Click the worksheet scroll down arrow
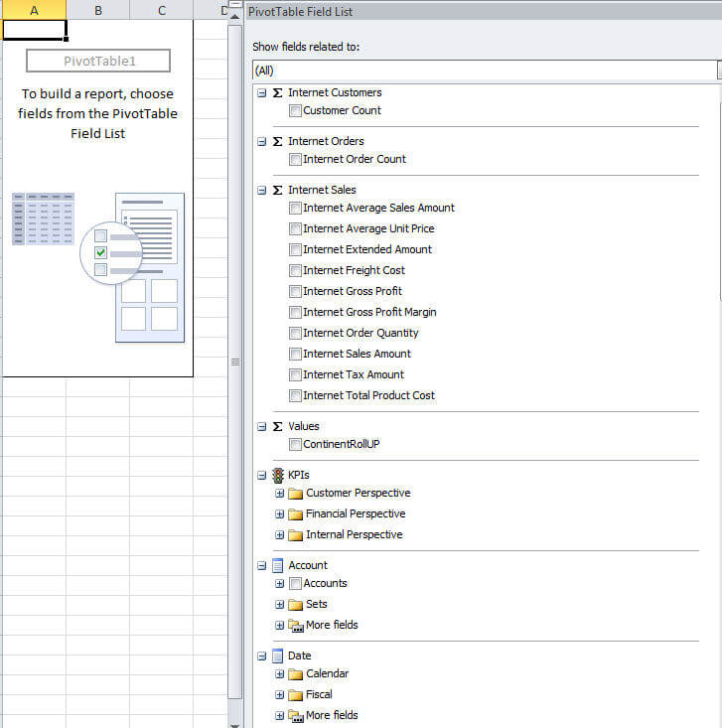Screen dimensions: 722x728 (235, 725)
